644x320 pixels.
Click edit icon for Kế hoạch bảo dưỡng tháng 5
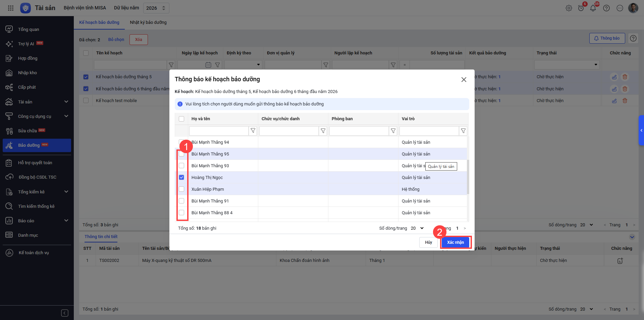pyautogui.click(x=614, y=77)
